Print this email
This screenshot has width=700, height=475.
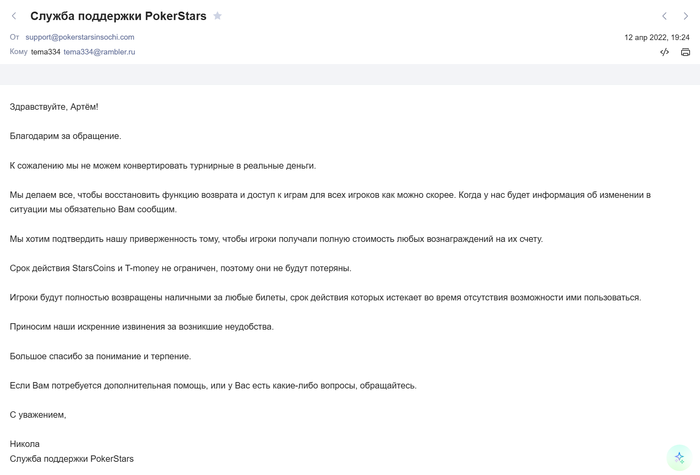coord(685,52)
